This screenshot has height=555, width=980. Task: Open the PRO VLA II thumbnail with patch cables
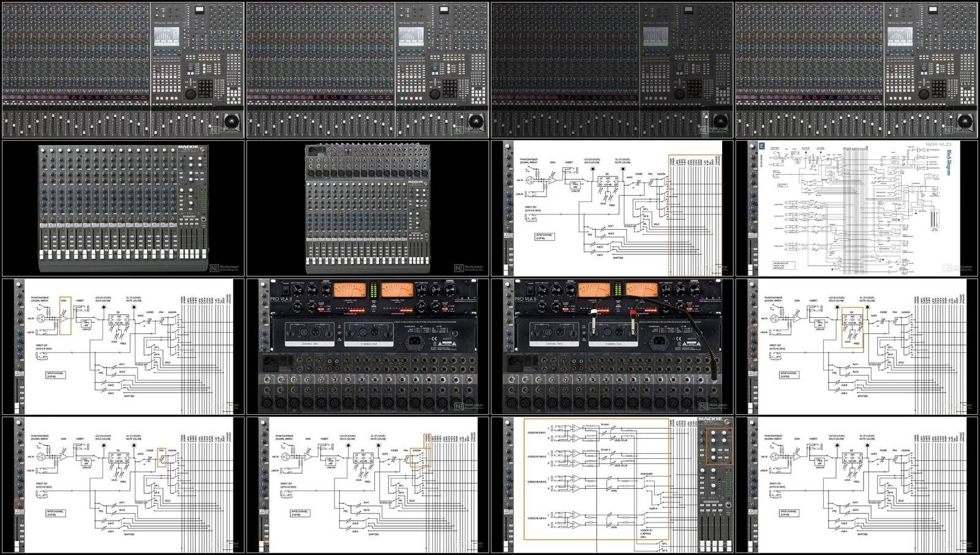coord(612,347)
